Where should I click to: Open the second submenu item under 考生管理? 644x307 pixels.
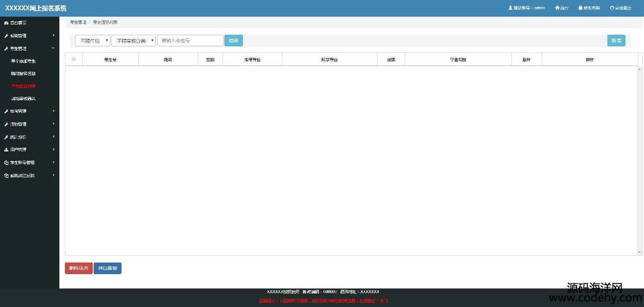pyautogui.click(x=24, y=74)
